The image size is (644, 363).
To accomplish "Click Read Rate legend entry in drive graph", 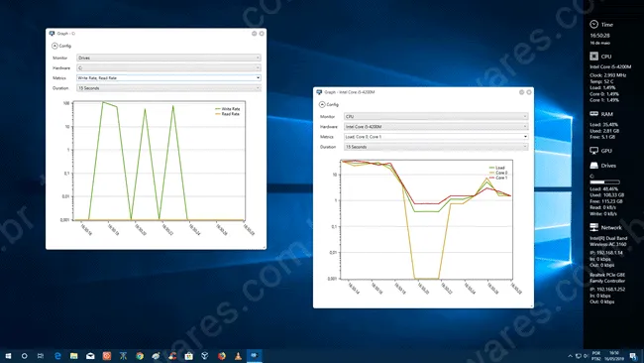I will 228,114.
